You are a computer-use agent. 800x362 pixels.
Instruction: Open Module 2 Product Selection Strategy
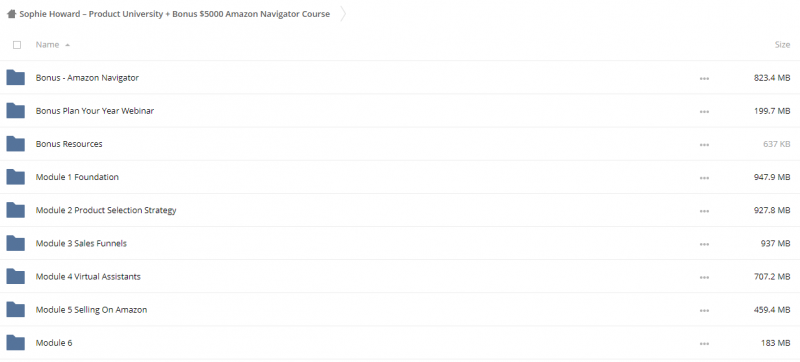(x=106, y=210)
